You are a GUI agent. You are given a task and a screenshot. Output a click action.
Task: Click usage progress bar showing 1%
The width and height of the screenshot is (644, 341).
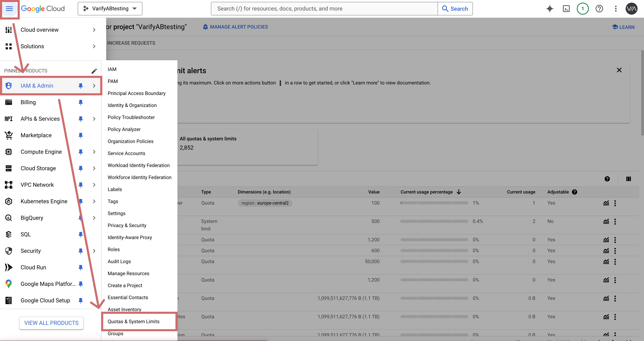(434, 203)
